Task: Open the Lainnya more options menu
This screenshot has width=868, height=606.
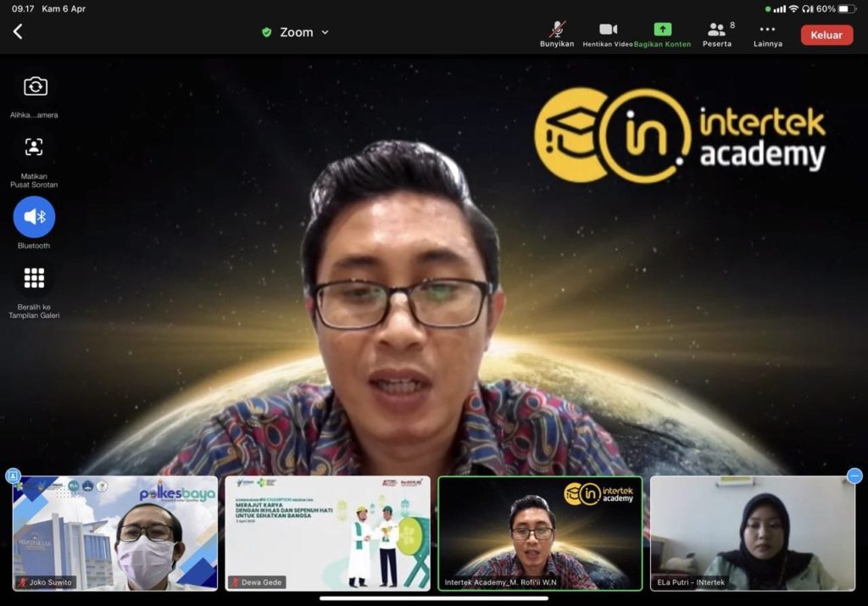Action: tap(768, 34)
